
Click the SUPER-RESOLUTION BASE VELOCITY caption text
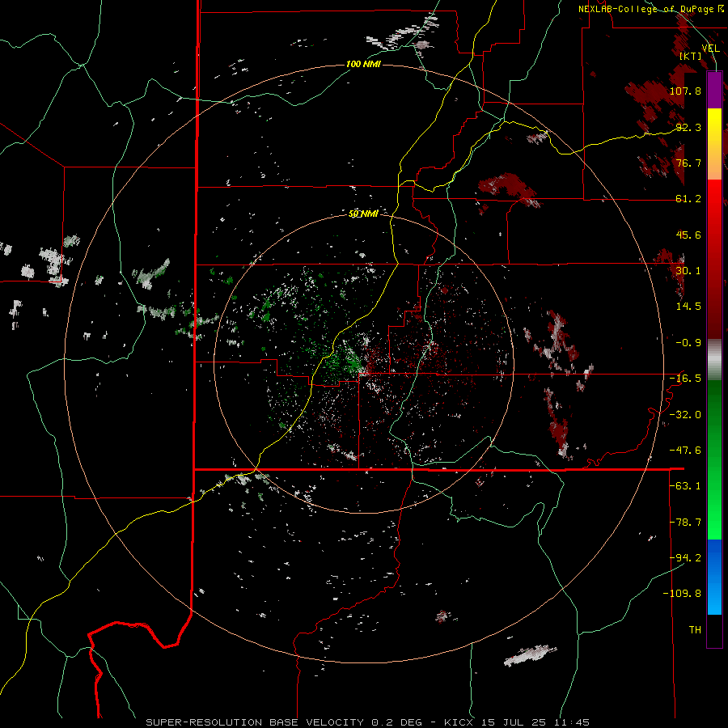[255, 722]
